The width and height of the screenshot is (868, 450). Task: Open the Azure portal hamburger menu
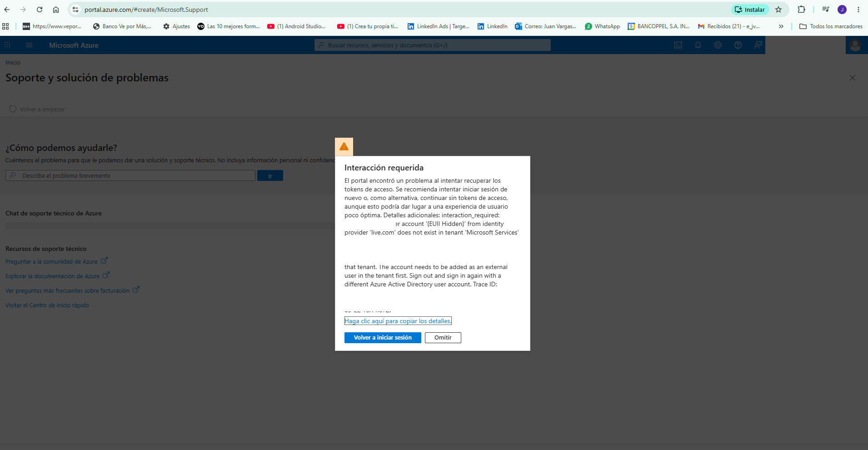coord(29,45)
